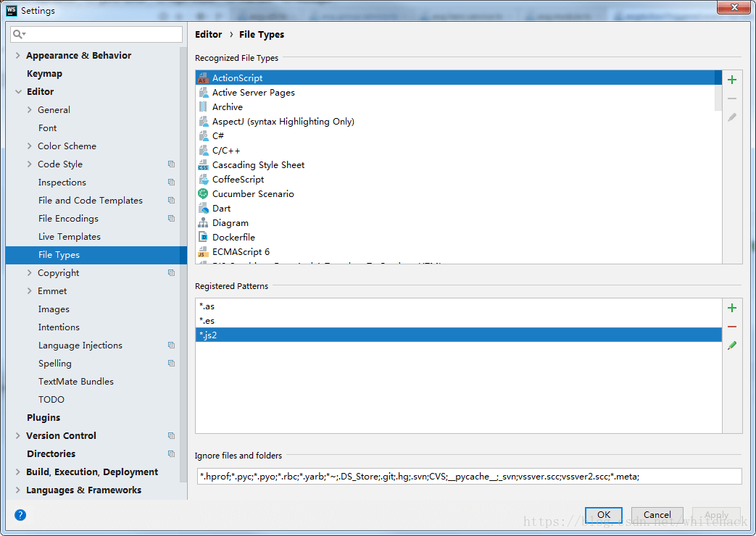Click the help question mark icon
756x536 pixels.
(20, 515)
